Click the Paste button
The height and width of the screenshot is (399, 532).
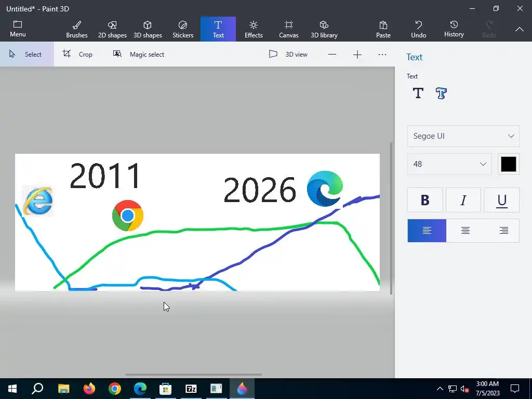383,29
